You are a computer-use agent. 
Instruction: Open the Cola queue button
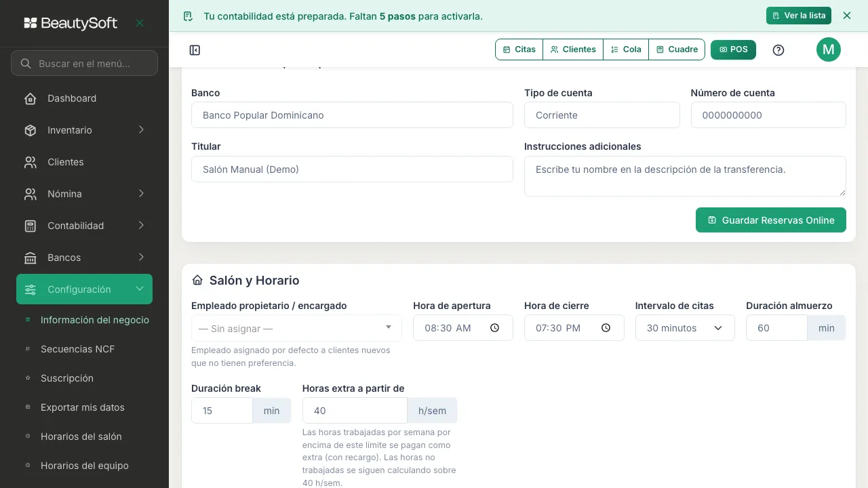pyautogui.click(x=626, y=49)
